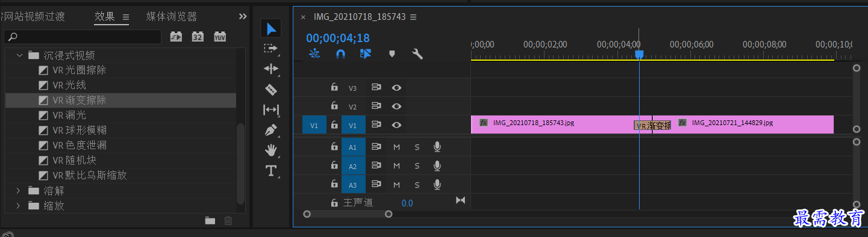This screenshot has width=868, height=237.
Task: Toggle timeline Snap magnet icon
Action: click(340, 54)
